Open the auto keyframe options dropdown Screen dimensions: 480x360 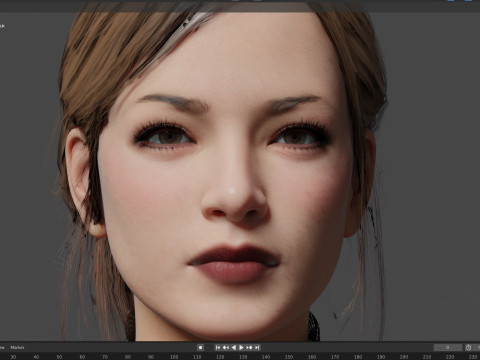(208, 347)
